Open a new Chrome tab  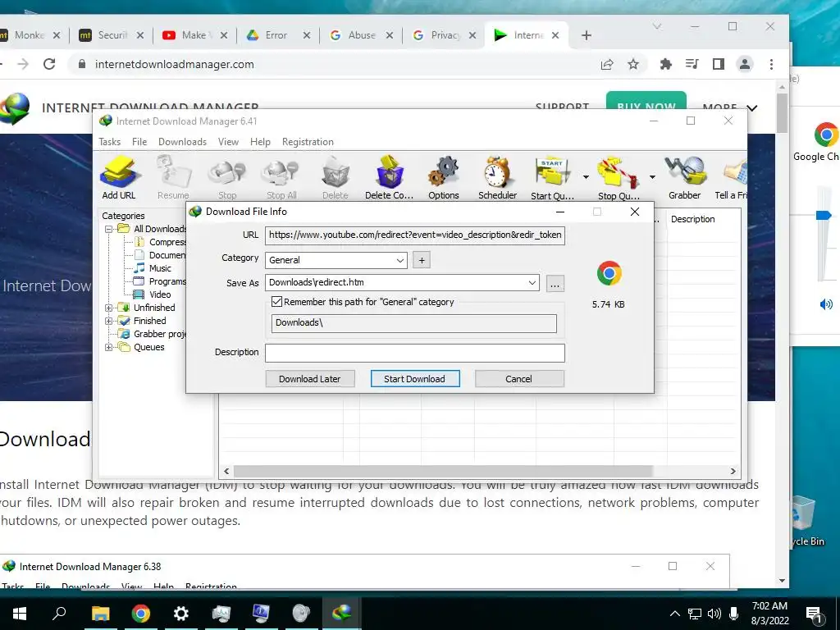(586, 35)
